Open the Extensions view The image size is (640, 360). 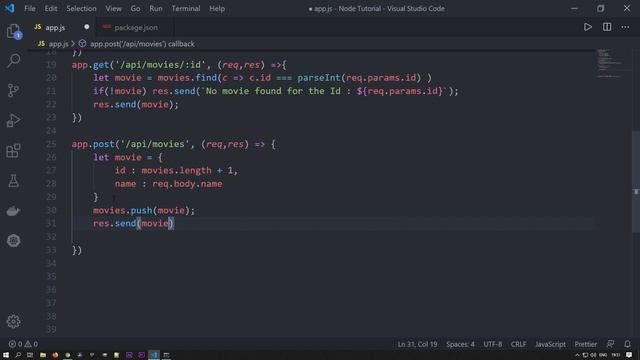pyautogui.click(x=13, y=151)
